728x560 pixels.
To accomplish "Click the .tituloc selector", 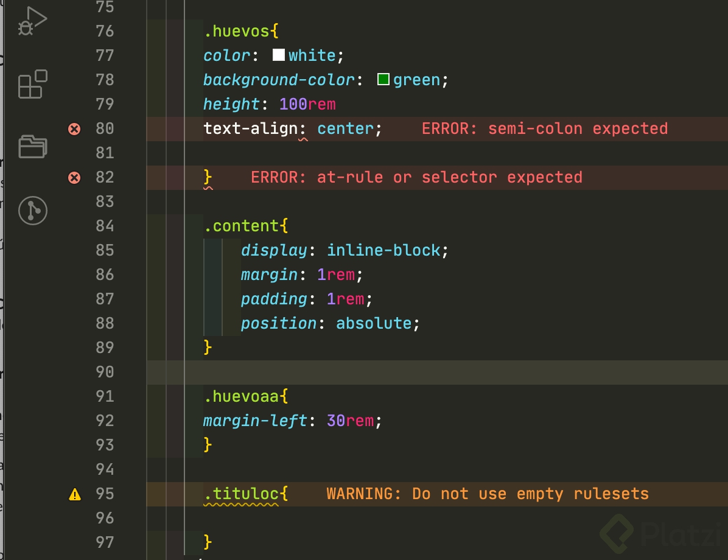I will pyautogui.click(x=241, y=494).
